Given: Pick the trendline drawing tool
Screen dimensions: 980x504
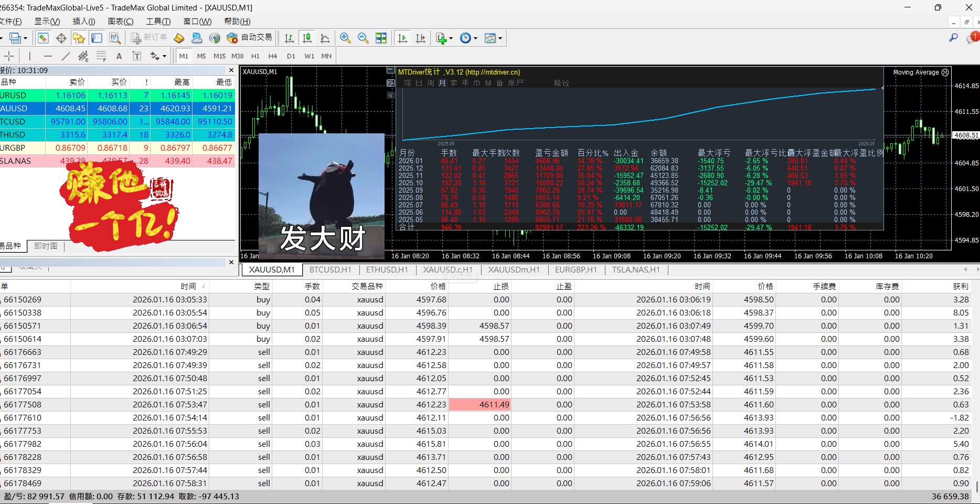Looking at the screenshot, I should 66,56.
